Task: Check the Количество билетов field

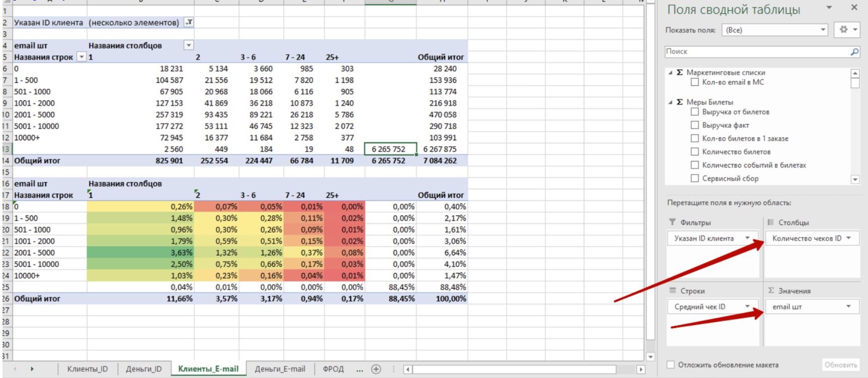Action: point(695,151)
